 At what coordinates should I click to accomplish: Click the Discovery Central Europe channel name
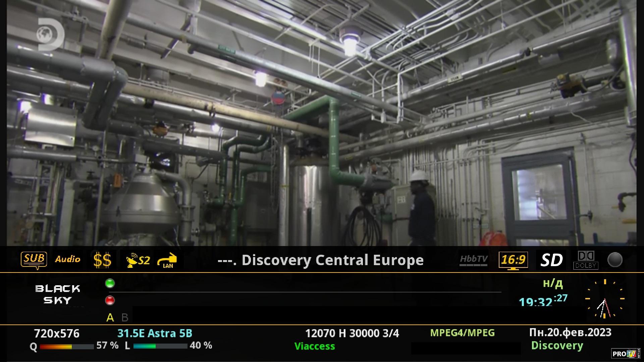321,260
